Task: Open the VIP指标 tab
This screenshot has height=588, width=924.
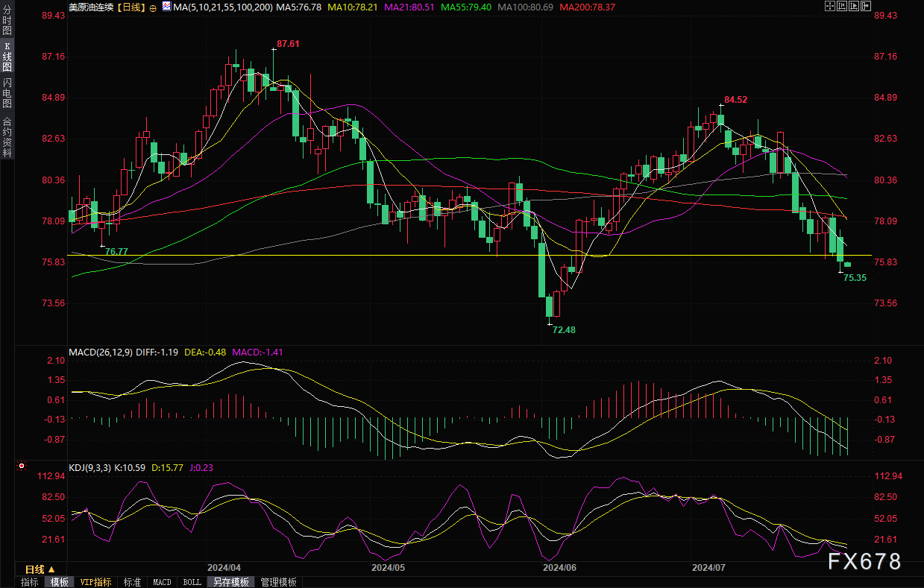Action: (95, 582)
